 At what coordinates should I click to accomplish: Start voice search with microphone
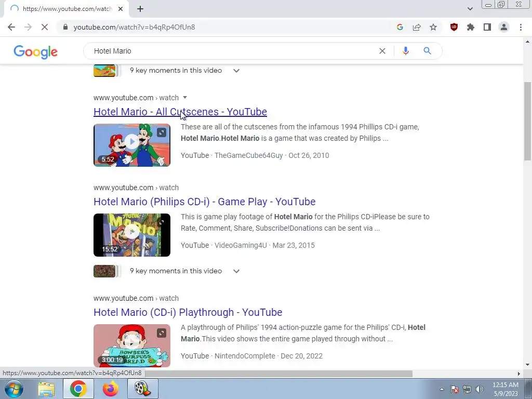405,51
